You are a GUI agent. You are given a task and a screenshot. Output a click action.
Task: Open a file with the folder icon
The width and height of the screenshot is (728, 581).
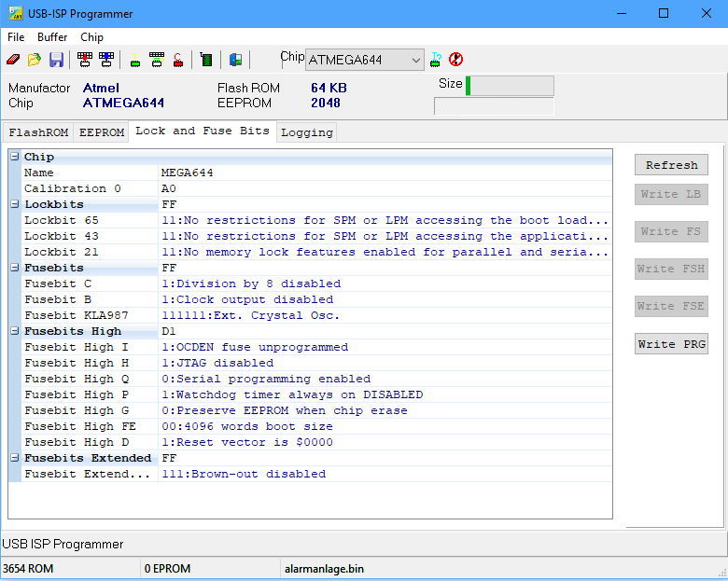tap(35, 60)
